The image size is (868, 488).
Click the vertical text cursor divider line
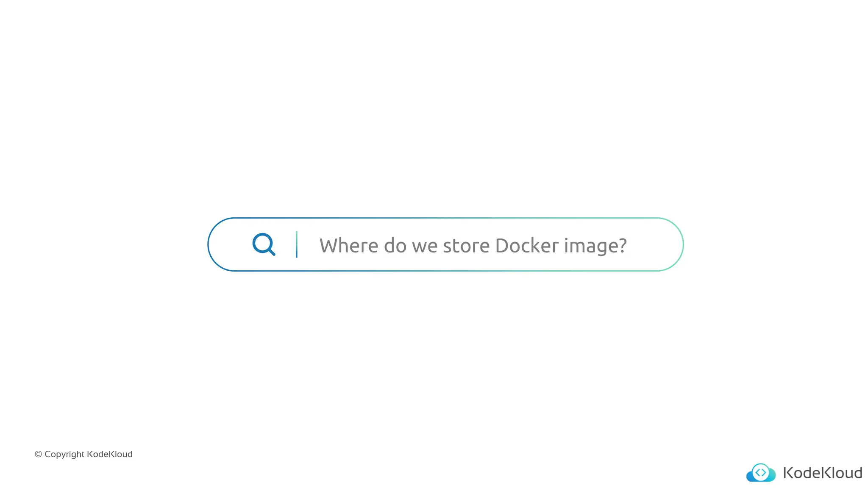[296, 244]
